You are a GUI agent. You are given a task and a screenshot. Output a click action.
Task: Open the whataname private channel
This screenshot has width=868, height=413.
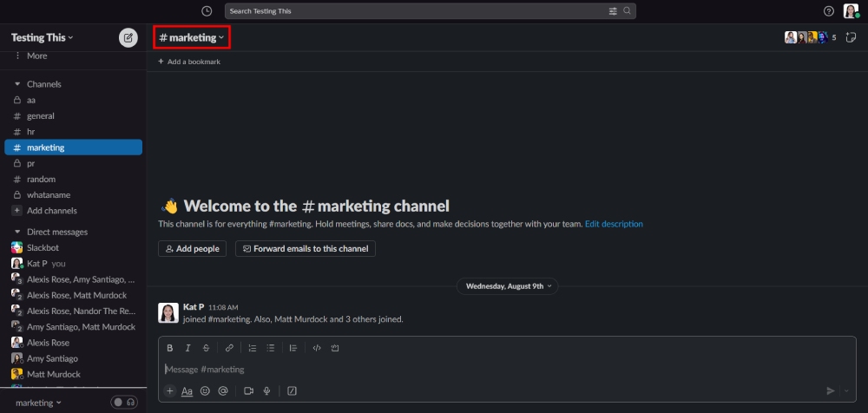pos(73,195)
